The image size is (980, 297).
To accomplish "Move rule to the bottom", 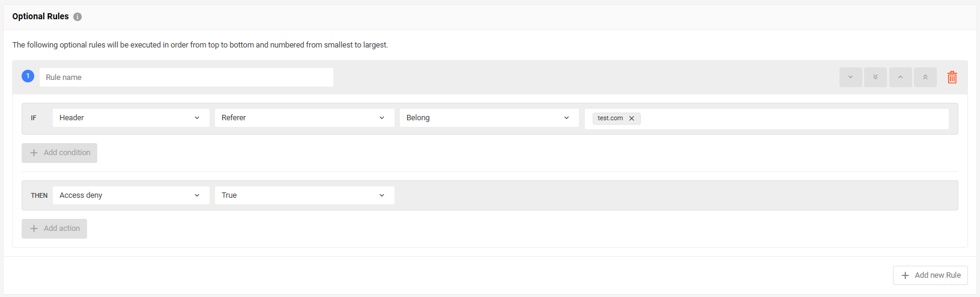I will (876, 77).
